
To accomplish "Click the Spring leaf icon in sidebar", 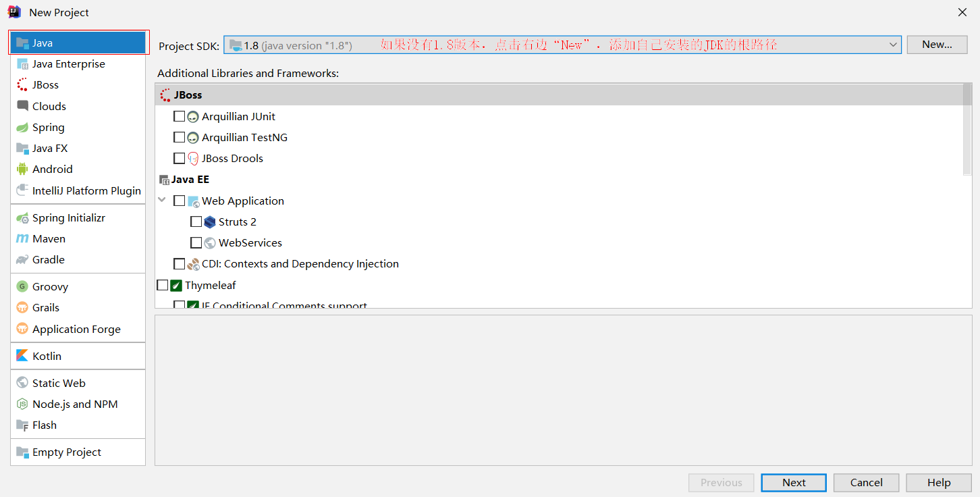I will coord(22,128).
